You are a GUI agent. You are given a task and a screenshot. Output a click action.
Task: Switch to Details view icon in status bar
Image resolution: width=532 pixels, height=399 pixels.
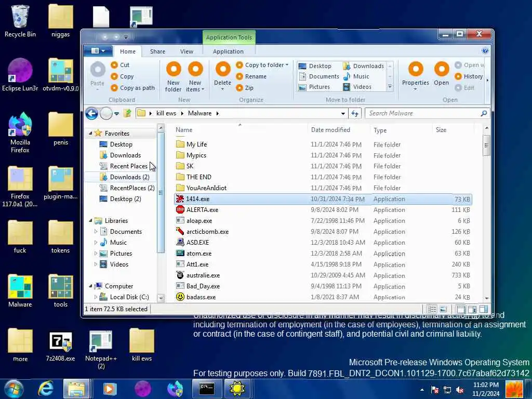(432, 309)
